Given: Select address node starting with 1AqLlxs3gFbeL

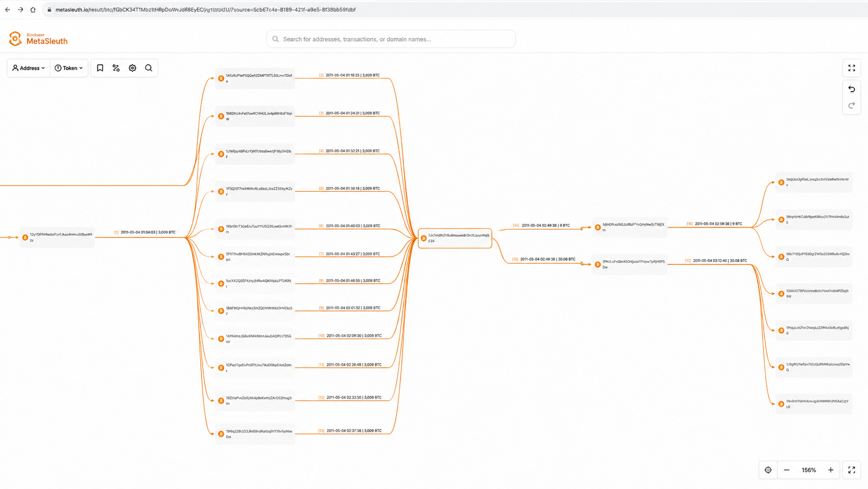Looking at the screenshot, I should (814, 182).
